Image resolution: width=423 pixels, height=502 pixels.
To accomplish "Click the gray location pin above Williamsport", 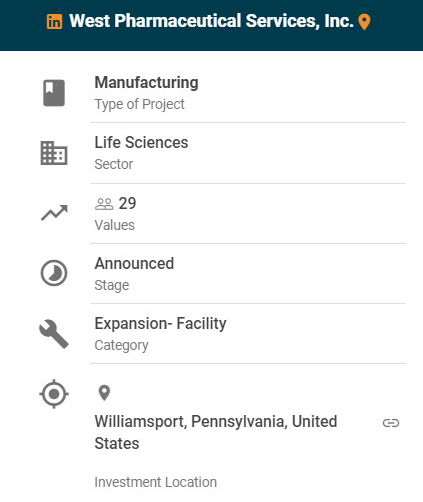I will [x=104, y=393].
